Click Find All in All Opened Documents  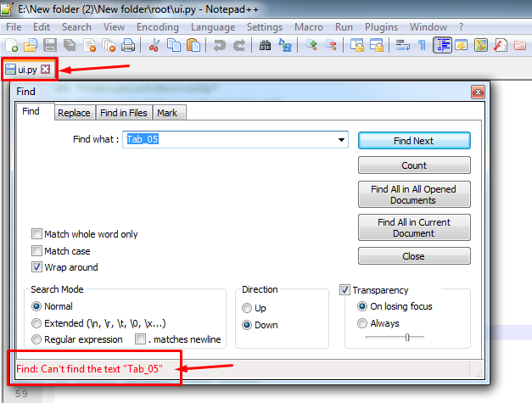[414, 194]
